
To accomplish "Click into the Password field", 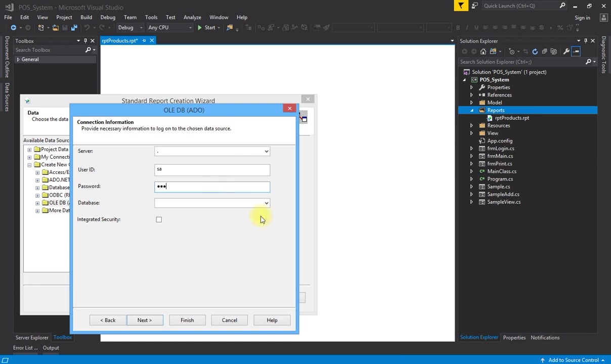I will point(212,187).
